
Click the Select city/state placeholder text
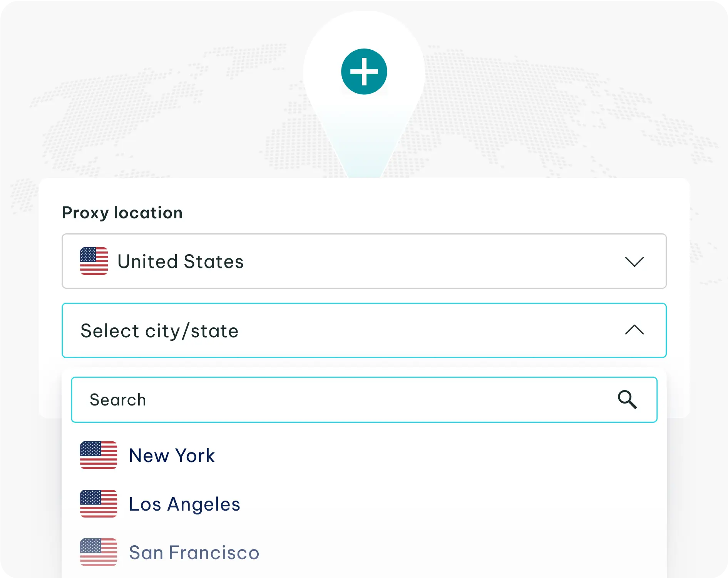pyautogui.click(x=159, y=331)
